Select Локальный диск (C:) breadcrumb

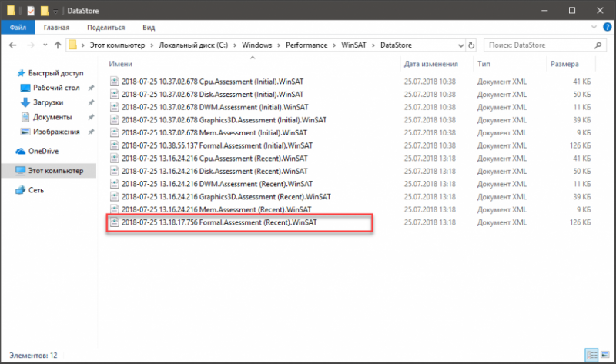point(193,45)
